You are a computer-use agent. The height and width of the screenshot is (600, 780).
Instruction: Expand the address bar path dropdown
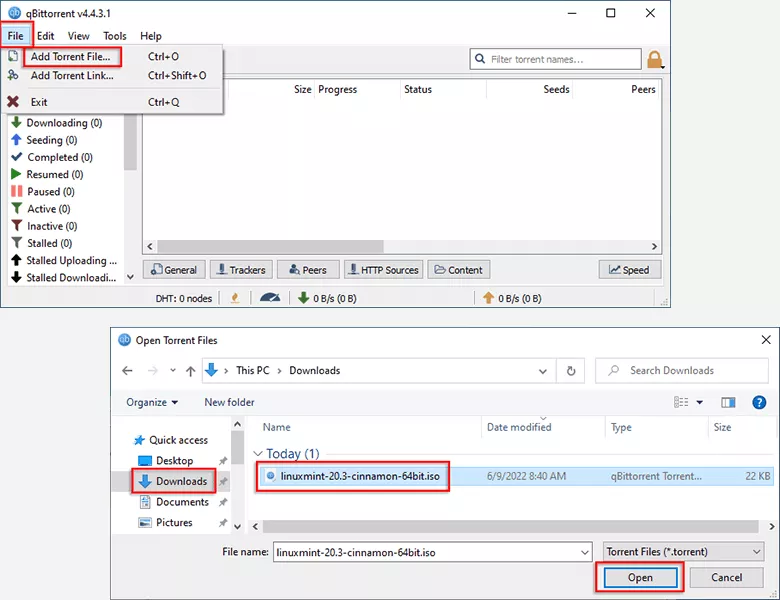pyautogui.click(x=543, y=371)
